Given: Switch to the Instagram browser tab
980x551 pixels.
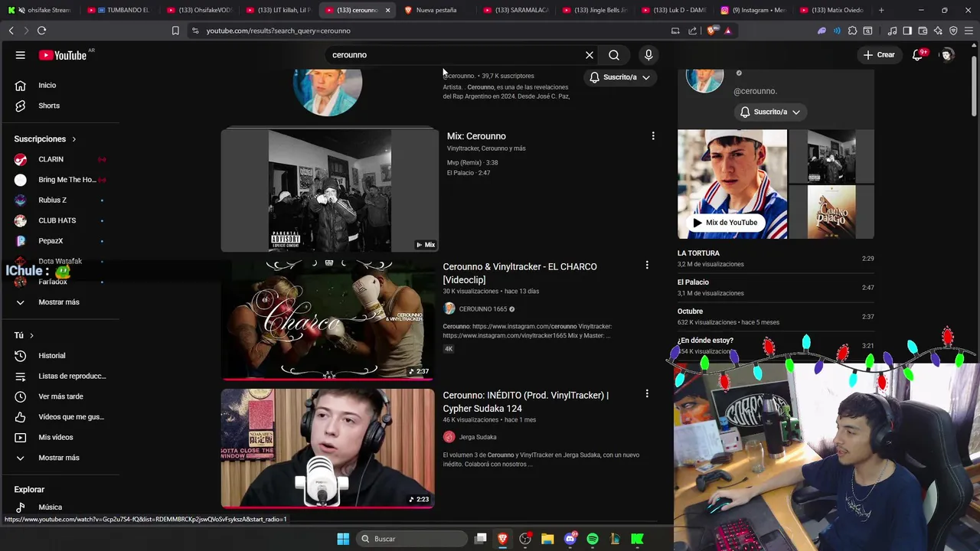Looking at the screenshot, I should 754,10.
